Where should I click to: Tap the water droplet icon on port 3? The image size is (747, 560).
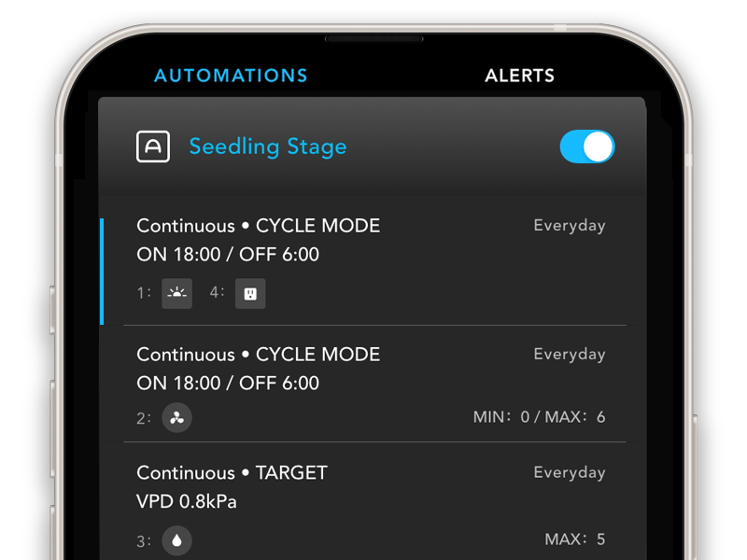point(176,539)
